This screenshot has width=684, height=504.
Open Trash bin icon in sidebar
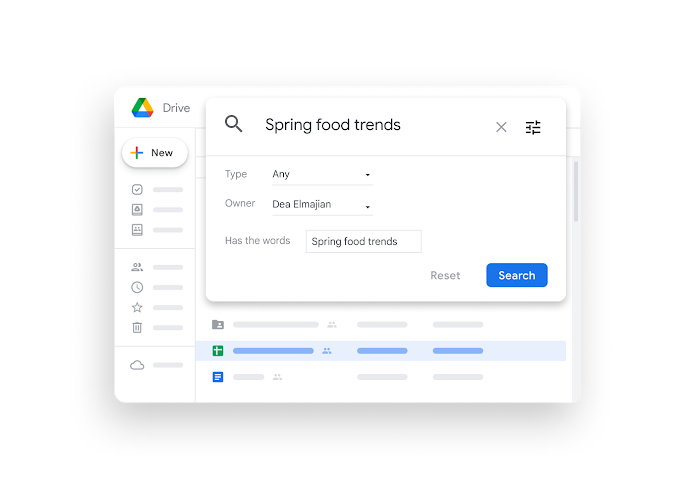(137, 327)
